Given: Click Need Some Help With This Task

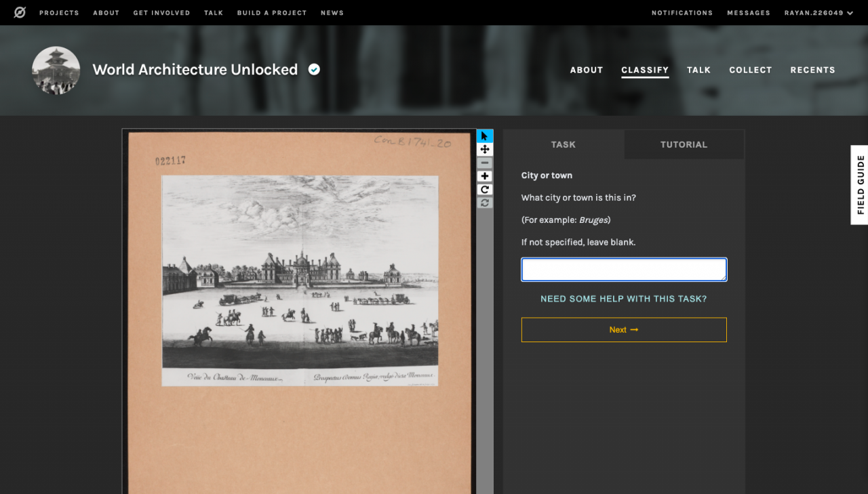Looking at the screenshot, I should coord(624,299).
